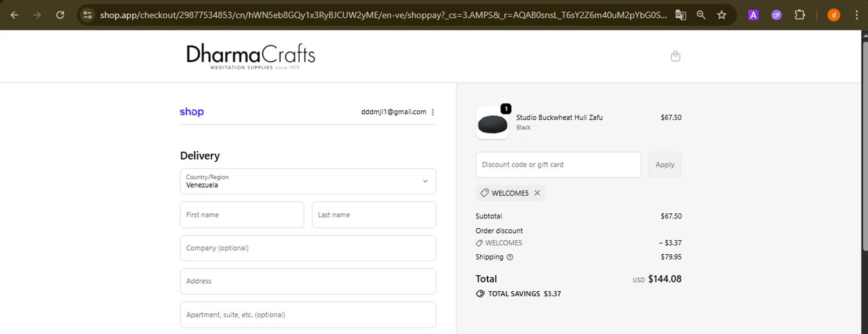Focus the First name field

click(242, 215)
